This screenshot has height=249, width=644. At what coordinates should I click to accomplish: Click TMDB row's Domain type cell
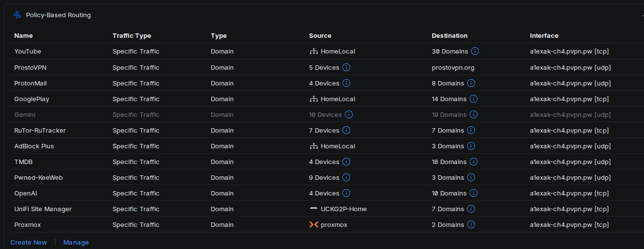tap(222, 162)
